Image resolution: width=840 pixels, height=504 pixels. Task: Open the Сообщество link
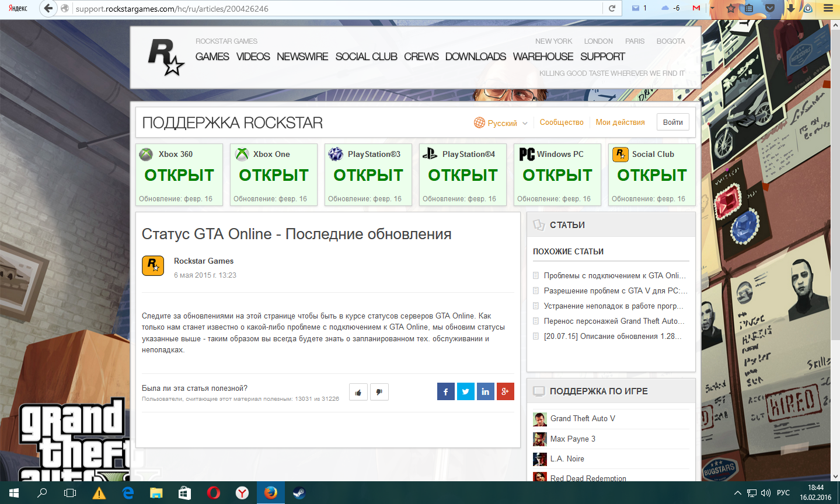click(562, 123)
